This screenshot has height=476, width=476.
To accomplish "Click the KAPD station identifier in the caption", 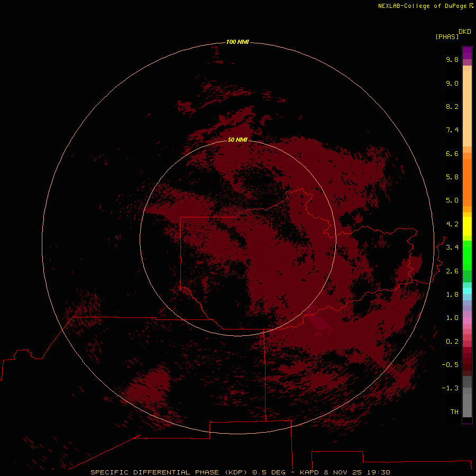I will point(309,472).
